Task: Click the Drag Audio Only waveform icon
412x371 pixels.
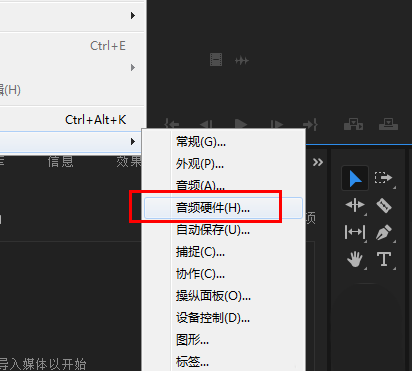Action: (x=242, y=61)
